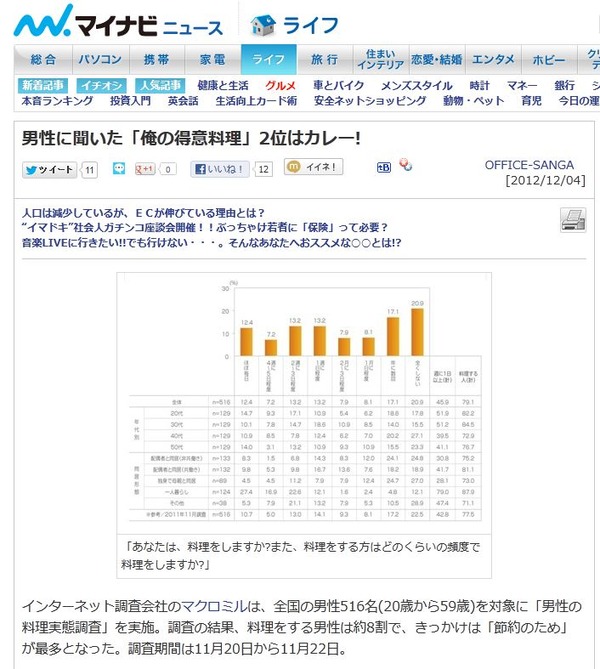This screenshot has height=669, width=600.
Task: Click the mixi イイネ! button
Action: pyautogui.click(x=314, y=167)
